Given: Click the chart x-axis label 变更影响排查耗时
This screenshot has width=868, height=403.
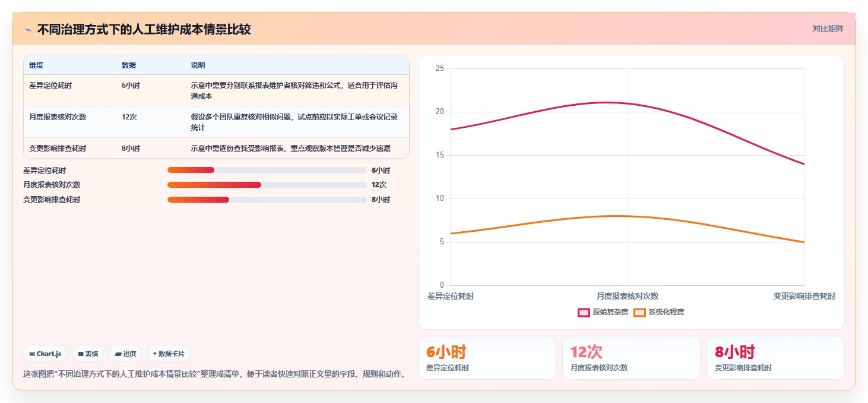Looking at the screenshot, I should tap(804, 296).
